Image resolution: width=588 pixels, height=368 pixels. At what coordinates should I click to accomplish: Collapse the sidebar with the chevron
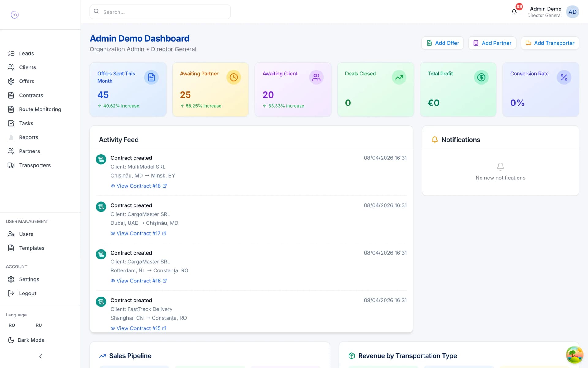(40, 356)
